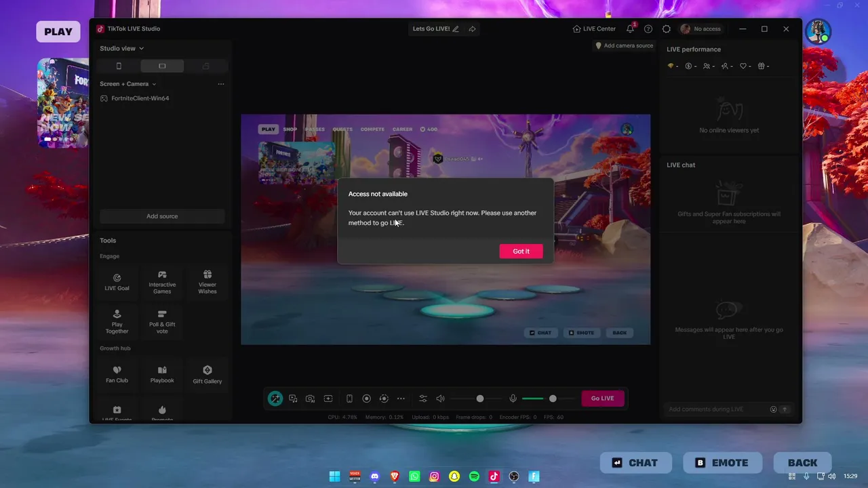The image size is (868, 488).
Task: Click the taskbar clock showing 15:29
Action: 850,476
